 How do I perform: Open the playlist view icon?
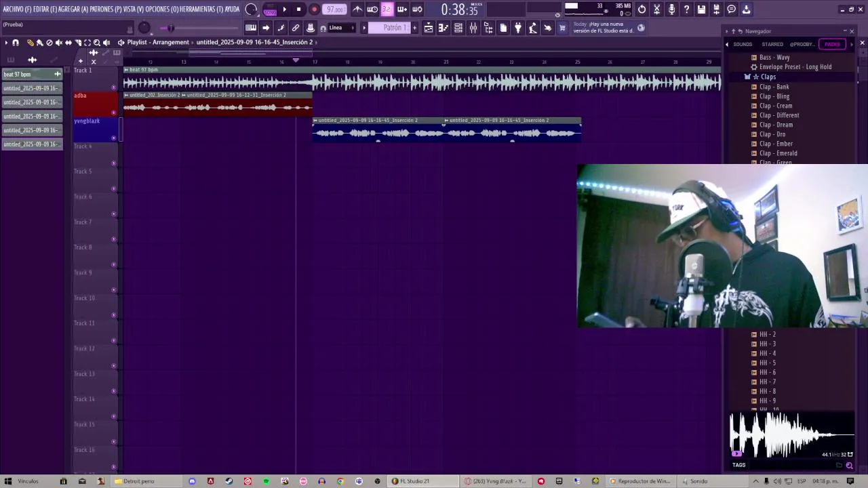[429, 28]
